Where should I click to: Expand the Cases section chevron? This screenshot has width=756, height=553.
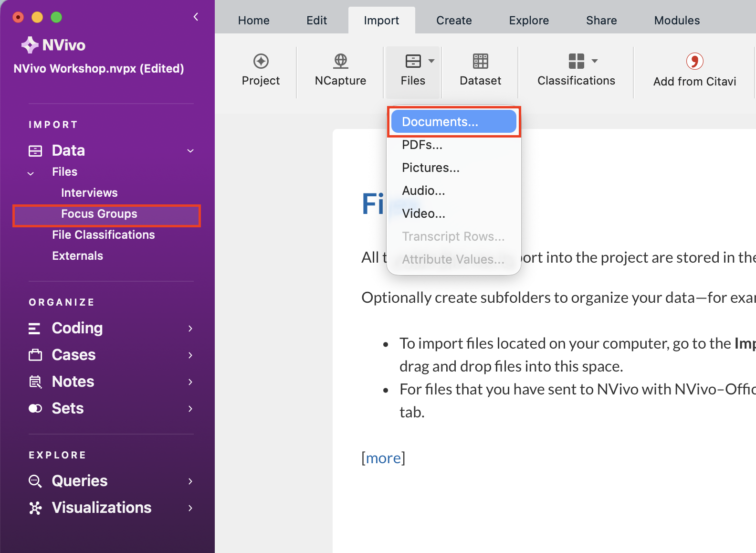click(x=190, y=355)
